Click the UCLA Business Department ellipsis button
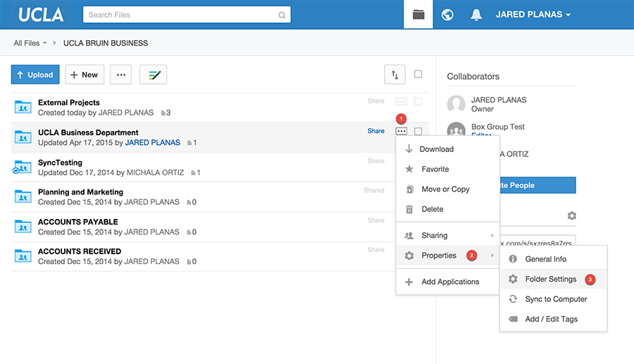 (401, 131)
